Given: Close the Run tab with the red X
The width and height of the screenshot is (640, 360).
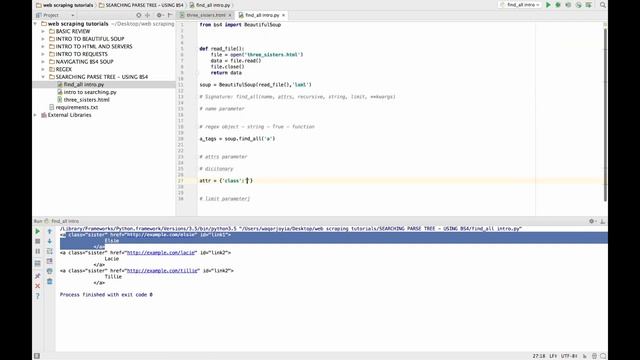Looking at the screenshot, I should 38,286.
